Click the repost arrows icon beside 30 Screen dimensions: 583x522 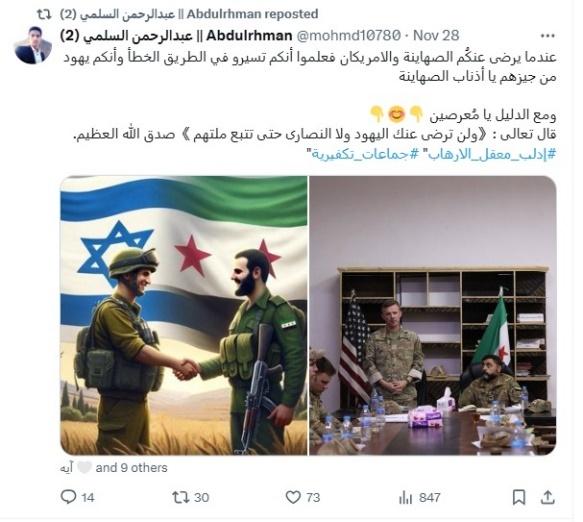[x=180, y=497]
